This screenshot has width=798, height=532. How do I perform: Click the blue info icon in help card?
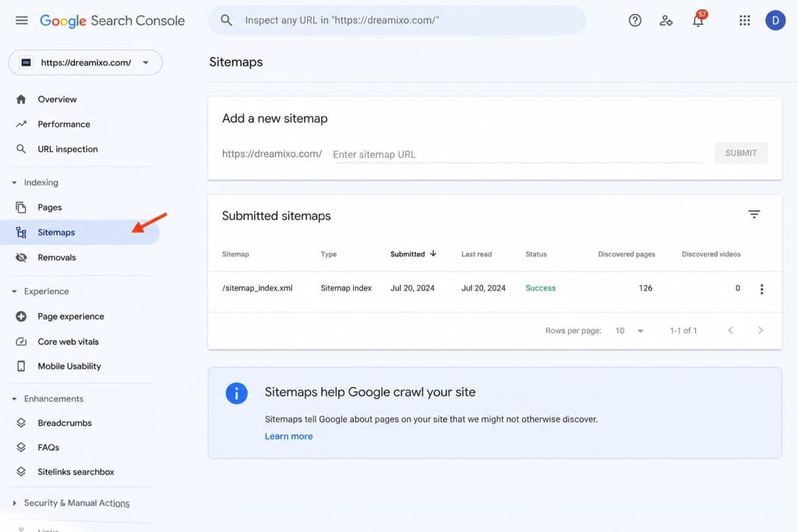tap(237, 393)
